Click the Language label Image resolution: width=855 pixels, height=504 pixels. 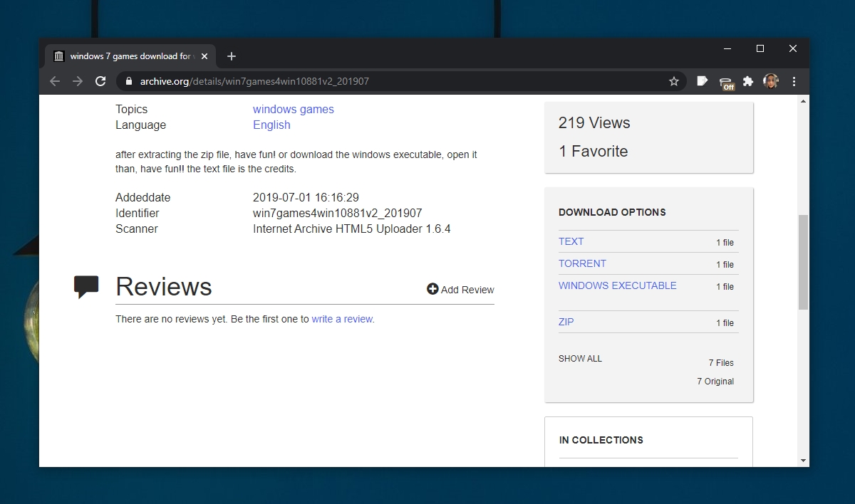(x=140, y=125)
